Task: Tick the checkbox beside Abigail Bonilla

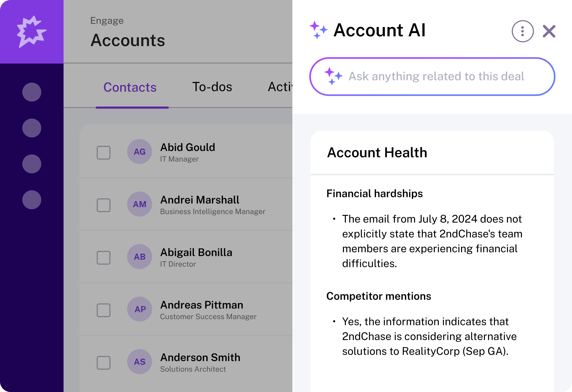Action: pyautogui.click(x=104, y=257)
